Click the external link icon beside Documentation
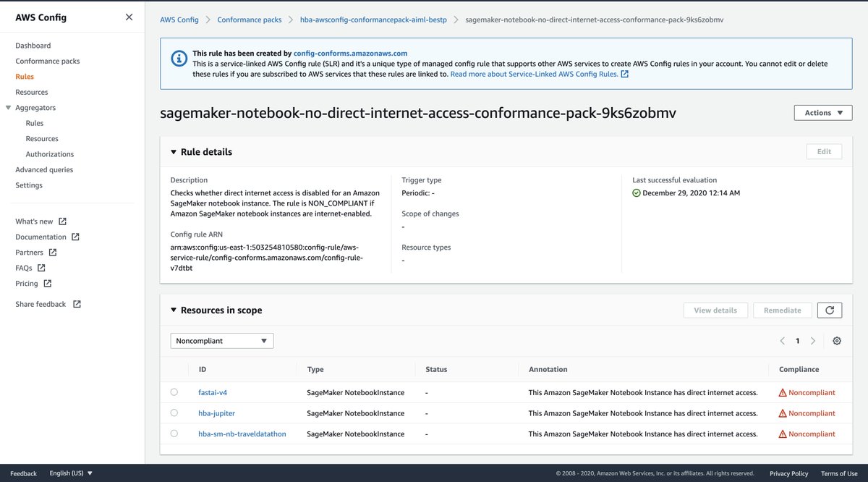868x482 pixels. click(x=75, y=237)
